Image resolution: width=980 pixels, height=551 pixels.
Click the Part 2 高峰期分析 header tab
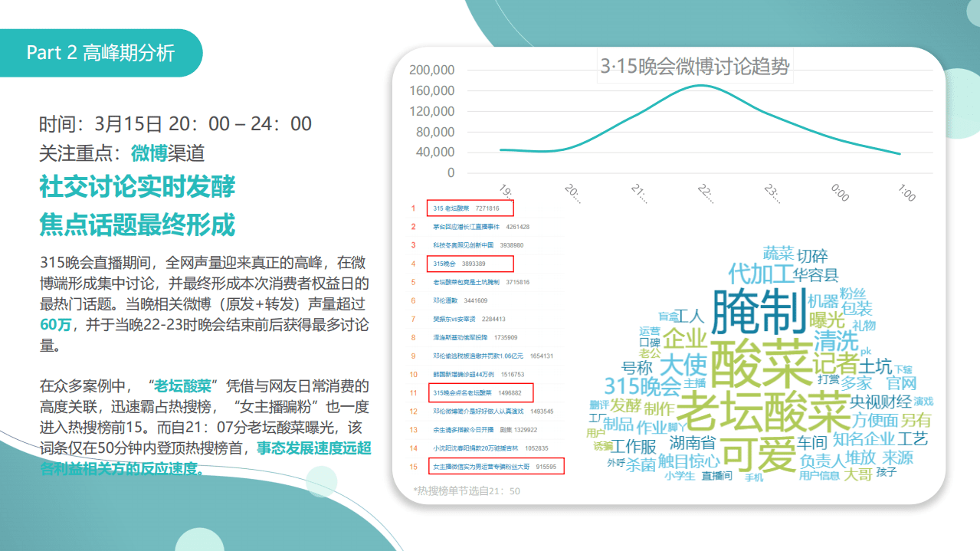click(102, 52)
